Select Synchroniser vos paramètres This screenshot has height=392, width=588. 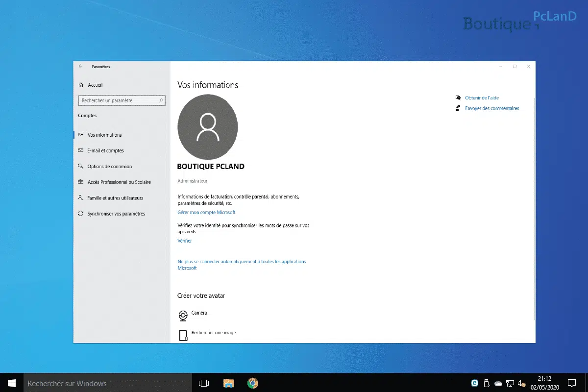116,214
